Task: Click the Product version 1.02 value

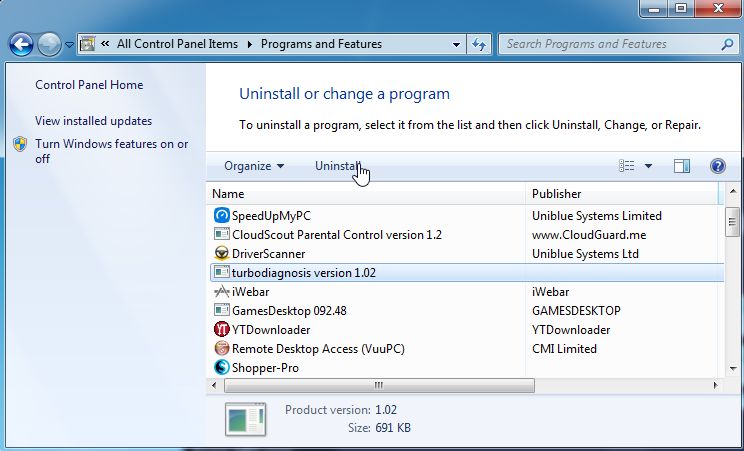Action: [386, 410]
